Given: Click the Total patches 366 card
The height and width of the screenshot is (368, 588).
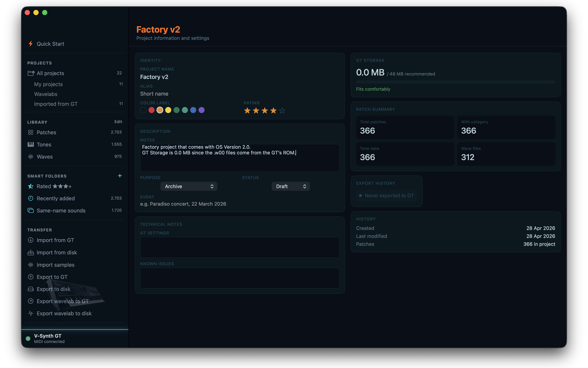Looking at the screenshot, I should click(405, 128).
